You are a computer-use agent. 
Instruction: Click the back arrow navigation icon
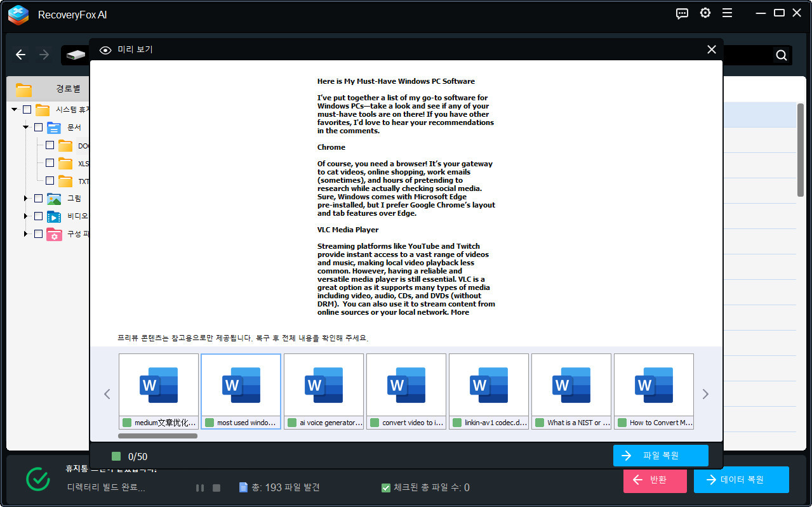tap(21, 55)
